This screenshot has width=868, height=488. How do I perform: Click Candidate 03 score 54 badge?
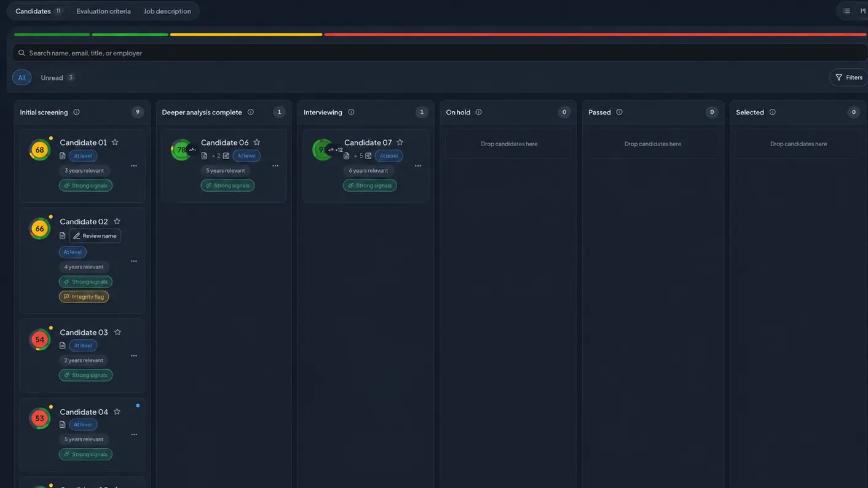39,339
